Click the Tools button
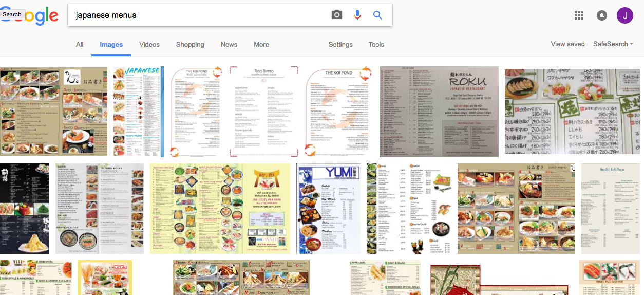Screen dimensions: 644x295 [376, 45]
